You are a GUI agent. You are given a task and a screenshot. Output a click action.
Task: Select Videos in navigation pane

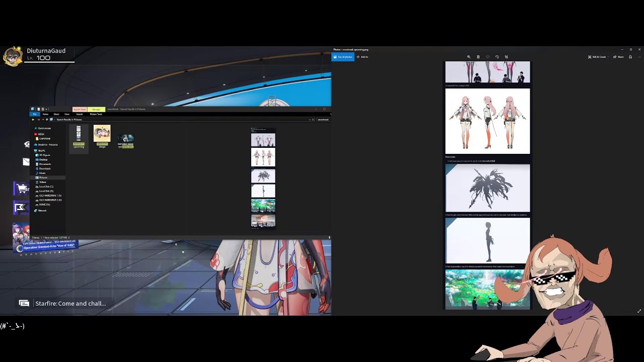tap(42, 183)
